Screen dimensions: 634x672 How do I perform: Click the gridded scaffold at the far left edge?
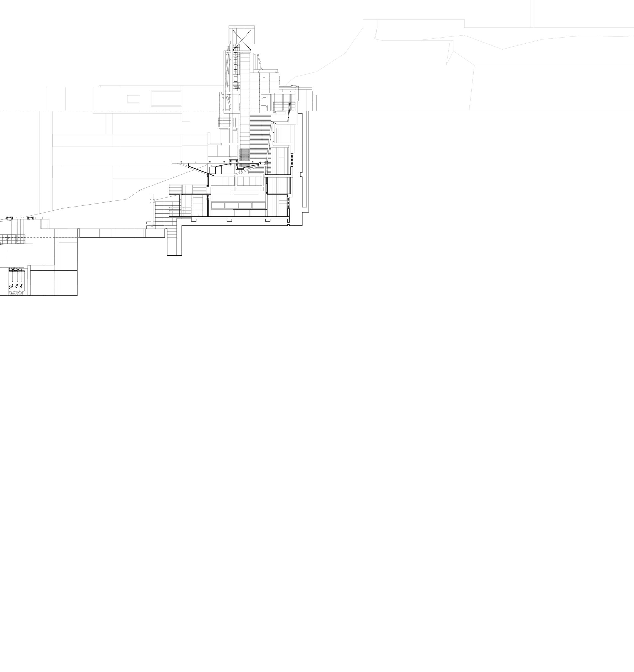(x=12, y=239)
